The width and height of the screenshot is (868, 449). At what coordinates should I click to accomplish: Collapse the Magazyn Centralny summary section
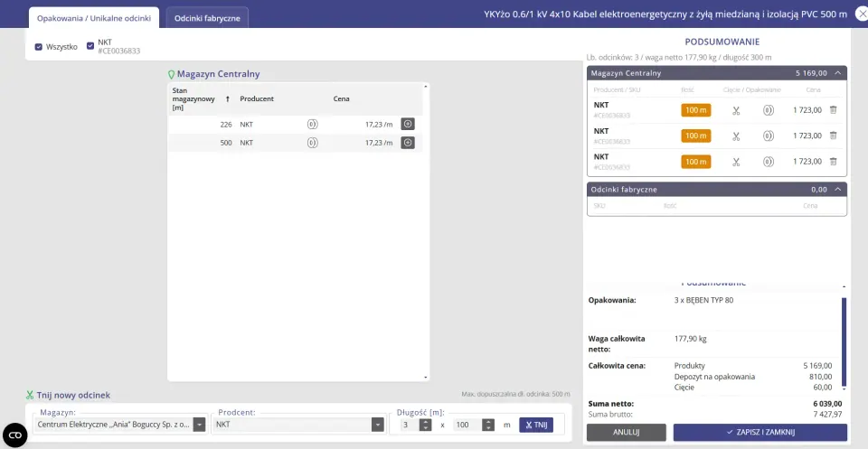(x=837, y=73)
